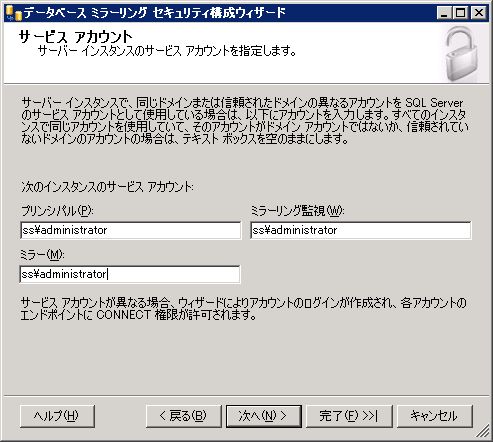Image resolution: width=493 pixels, height=442 pixels.
Task: Click the ミラー(M) field label
Action: [x=42, y=255]
